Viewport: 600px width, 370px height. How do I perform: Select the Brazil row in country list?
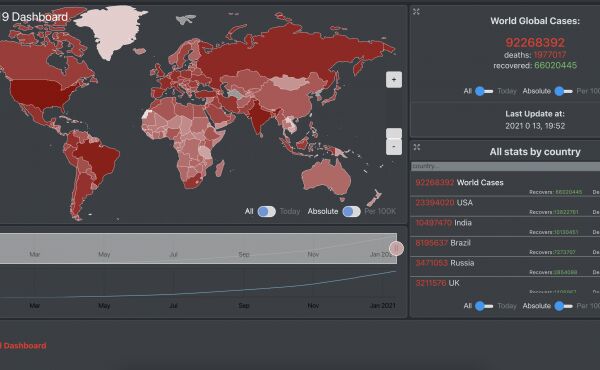[505, 247]
